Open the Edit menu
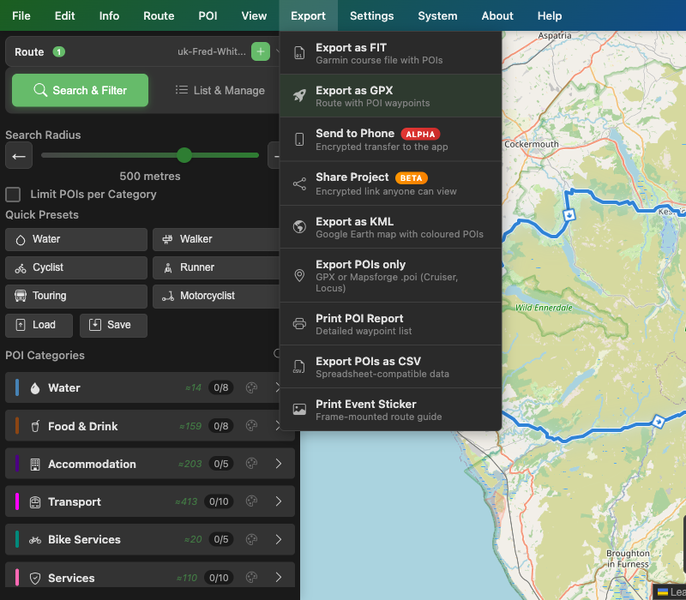This screenshot has height=600, width=686. pyautogui.click(x=65, y=16)
